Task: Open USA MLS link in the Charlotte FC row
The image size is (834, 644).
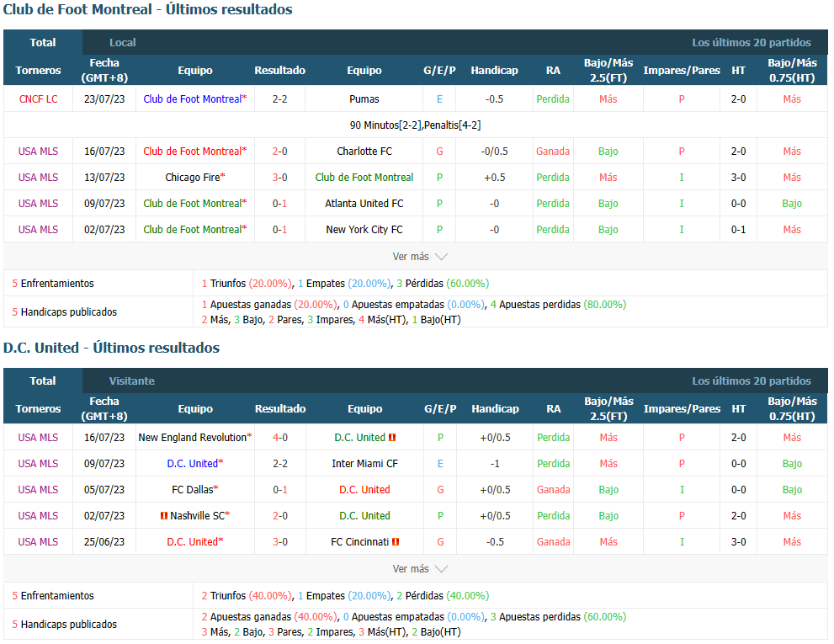Action: (39, 152)
